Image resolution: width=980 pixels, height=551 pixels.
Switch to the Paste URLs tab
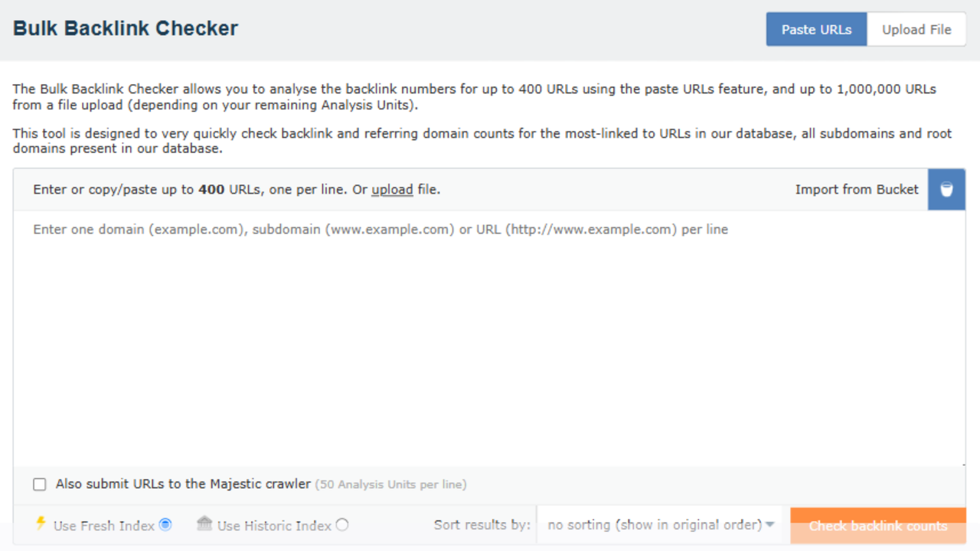pyautogui.click(x=816, y=30)
